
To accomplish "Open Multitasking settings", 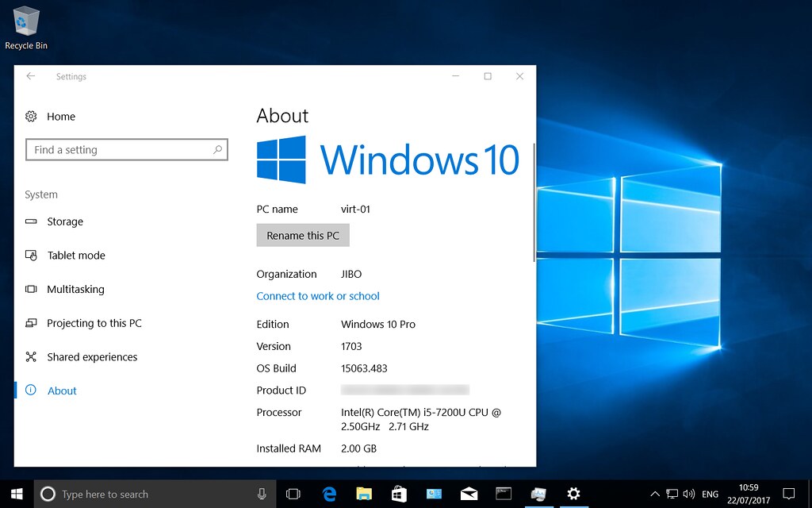I will tap(75, 289).
